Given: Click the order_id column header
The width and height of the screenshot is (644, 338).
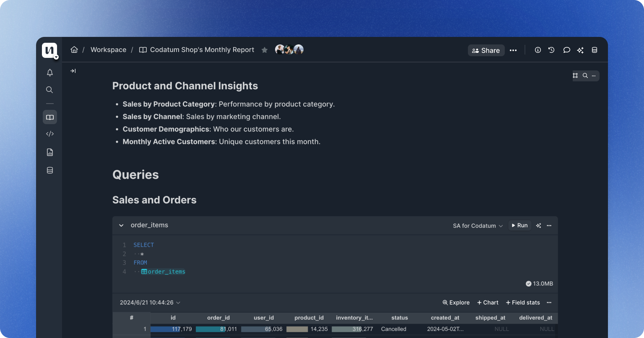Looking at the screenshot, I should pyautogui.click(x=218, y=317).
